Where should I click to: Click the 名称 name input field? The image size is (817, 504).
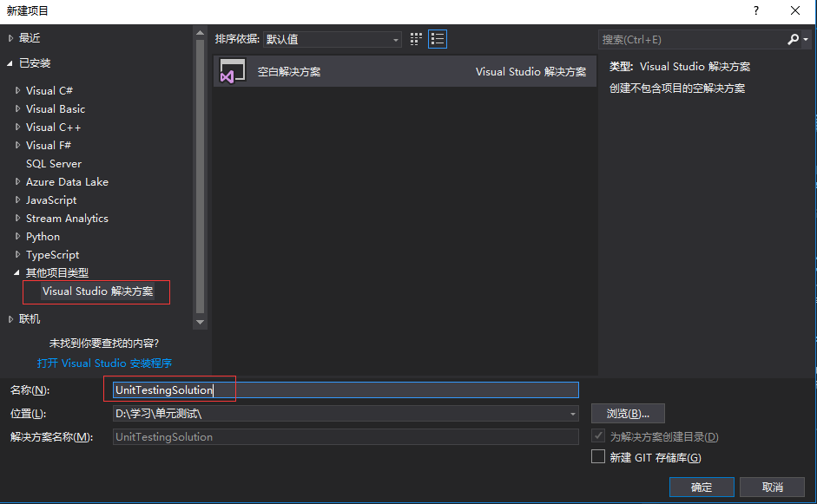point(346,390)
